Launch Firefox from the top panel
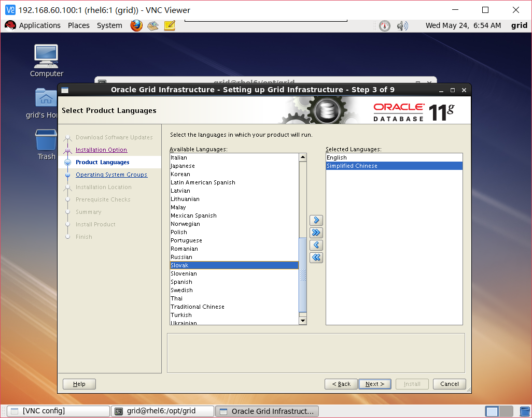Viewport: 532px width, 418px height. [136, 25]
